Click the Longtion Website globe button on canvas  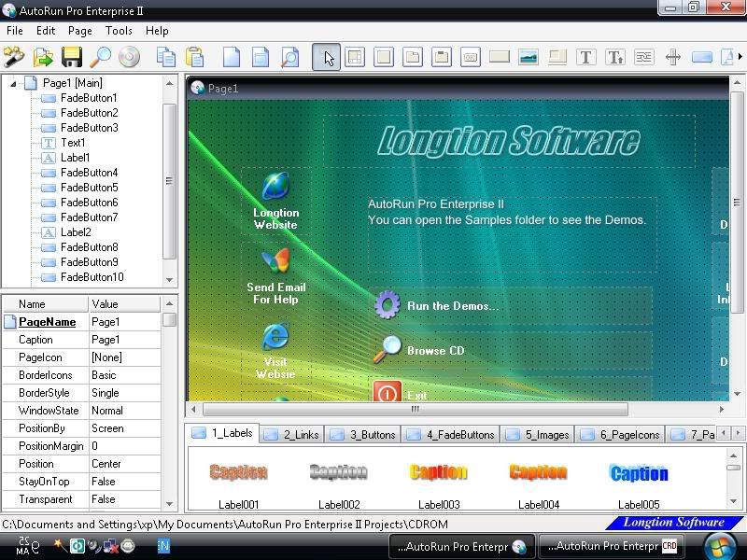point(275,201)
